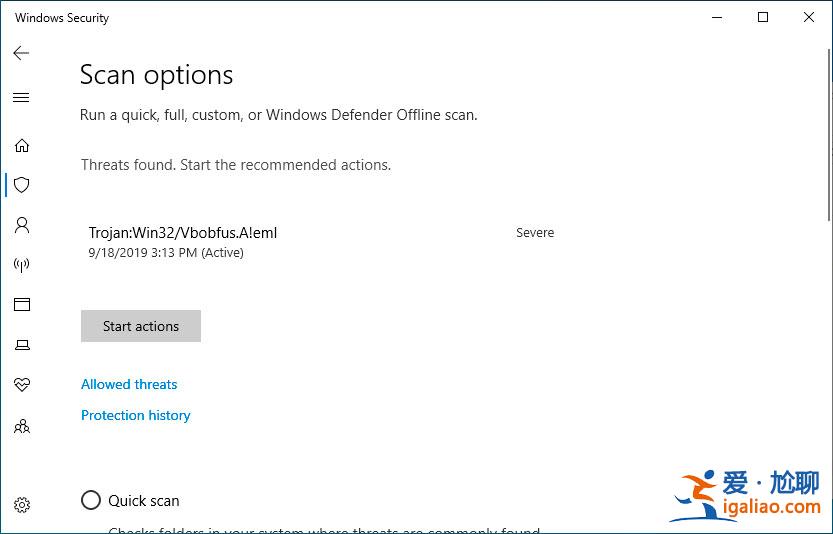Viewport: 833px width, 534px height.
Task: Click the Start actions button
Action: (x=141, y=326)
